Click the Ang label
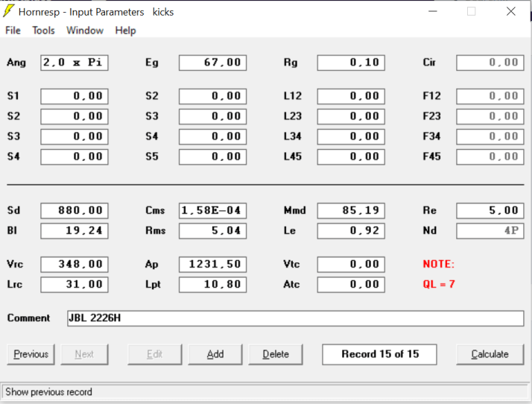The width and height of the screenshot is (532, 404). click(x=16, y=63)
